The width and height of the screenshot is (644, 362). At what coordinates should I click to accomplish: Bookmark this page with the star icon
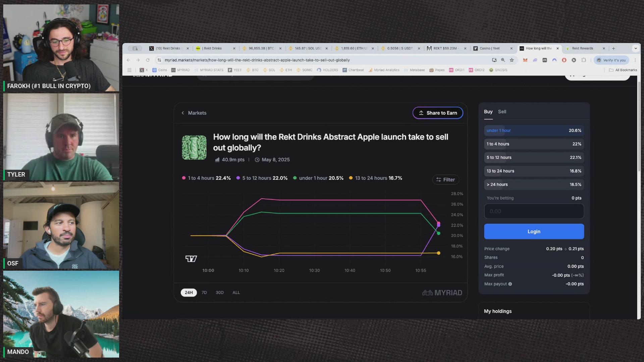[512, 60]
